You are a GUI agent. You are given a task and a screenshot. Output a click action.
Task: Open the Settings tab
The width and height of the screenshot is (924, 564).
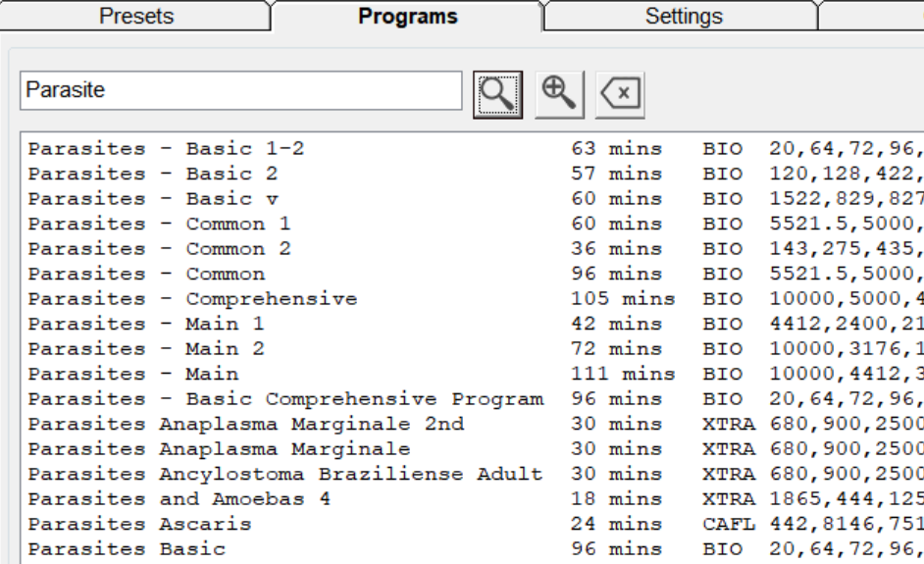(684, 17)
